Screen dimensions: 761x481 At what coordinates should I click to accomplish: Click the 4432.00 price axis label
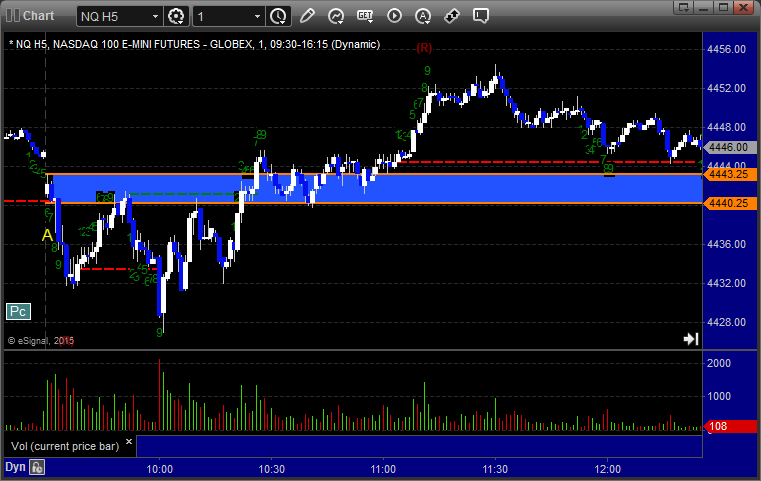tap(727, 283)
